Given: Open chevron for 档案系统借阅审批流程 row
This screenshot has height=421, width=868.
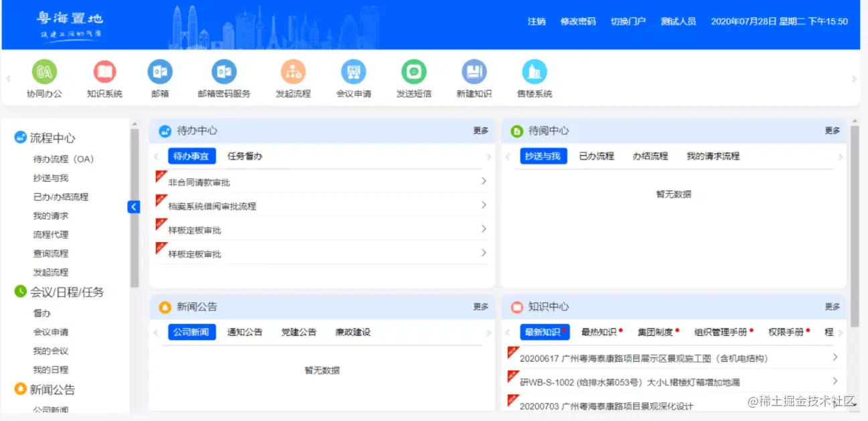Looking at the screenshot, I should coord(484,205).
